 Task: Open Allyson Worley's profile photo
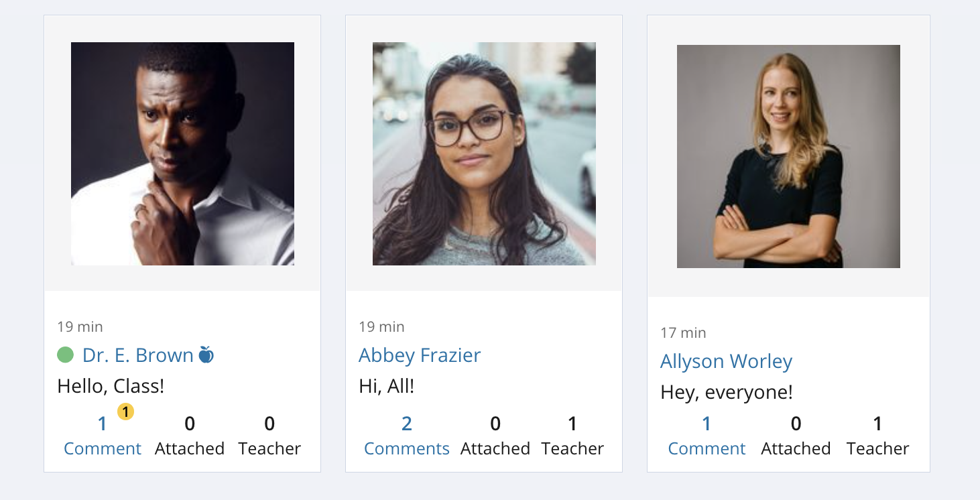(788, 156)
